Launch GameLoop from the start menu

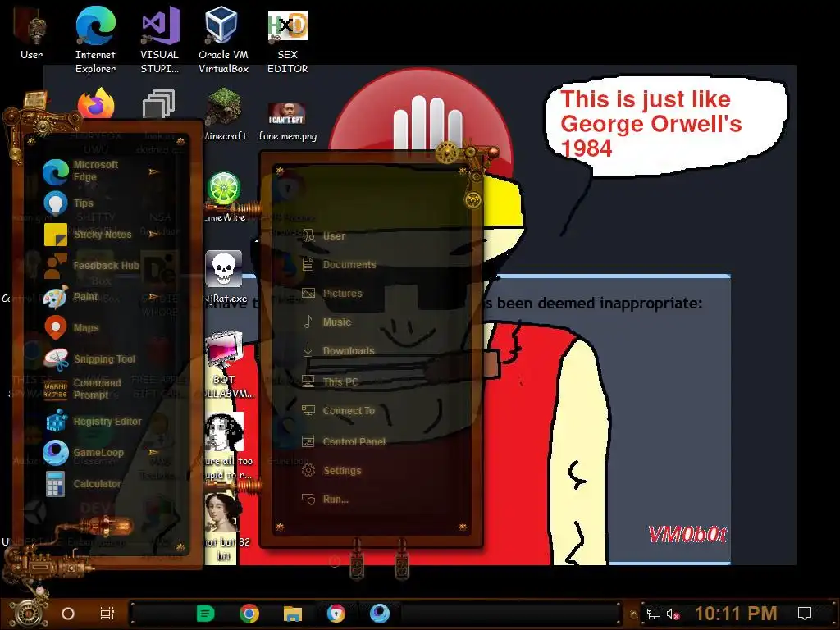point(83,453)
